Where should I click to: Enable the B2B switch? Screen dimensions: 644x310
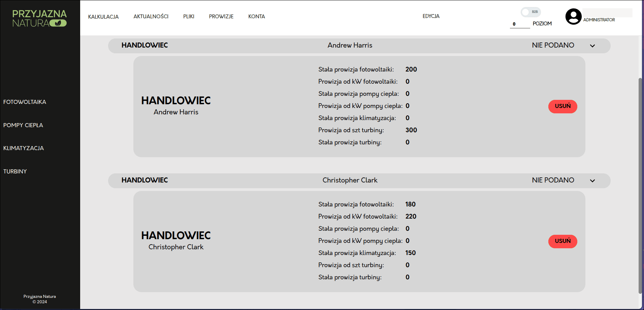[530, 12]
